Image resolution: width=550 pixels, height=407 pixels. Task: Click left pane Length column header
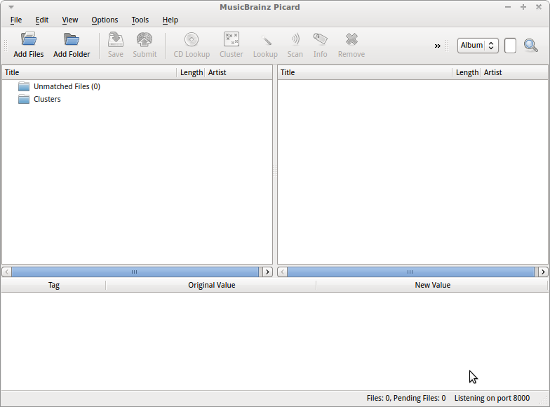tap(191, 72)
